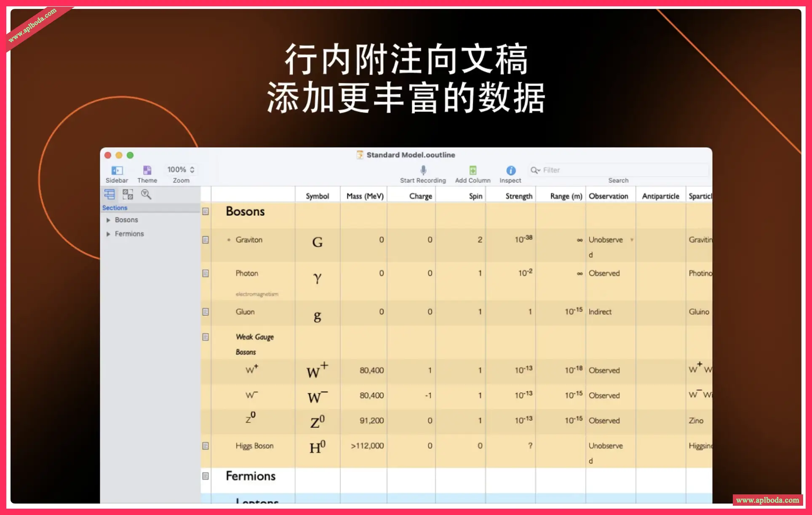Toggle the note icon beside Higgs Boson row
This screenshot has height=515, width=812.
tap(206, 446)
